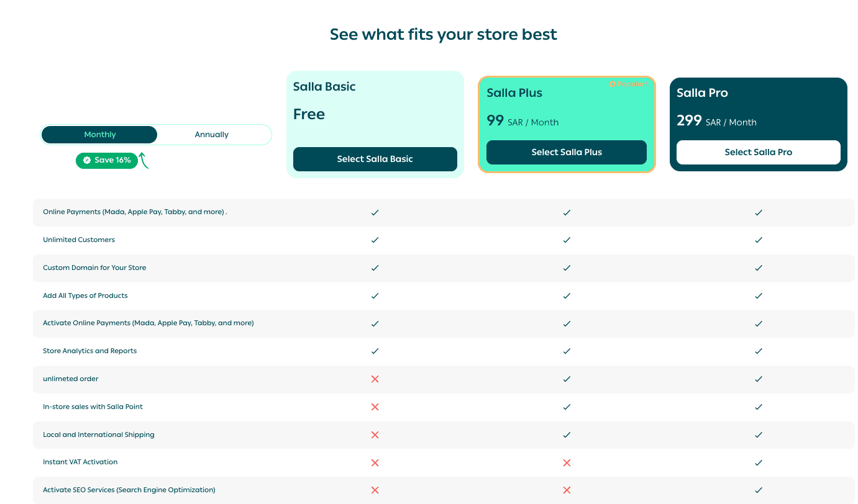Click the Save 16% badge
This screenshot has width=858, height=504.
pyautogui.click(x=107, y=161)
